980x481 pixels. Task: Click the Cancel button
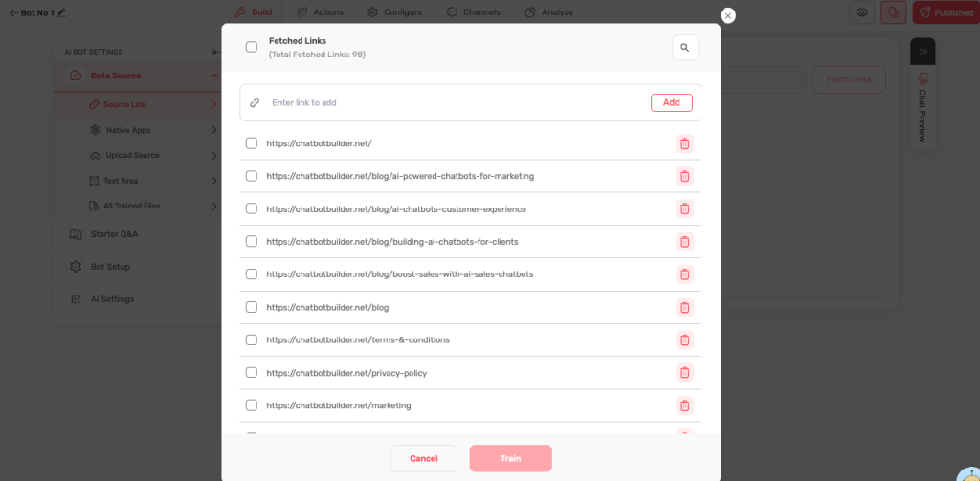[424, 458]
